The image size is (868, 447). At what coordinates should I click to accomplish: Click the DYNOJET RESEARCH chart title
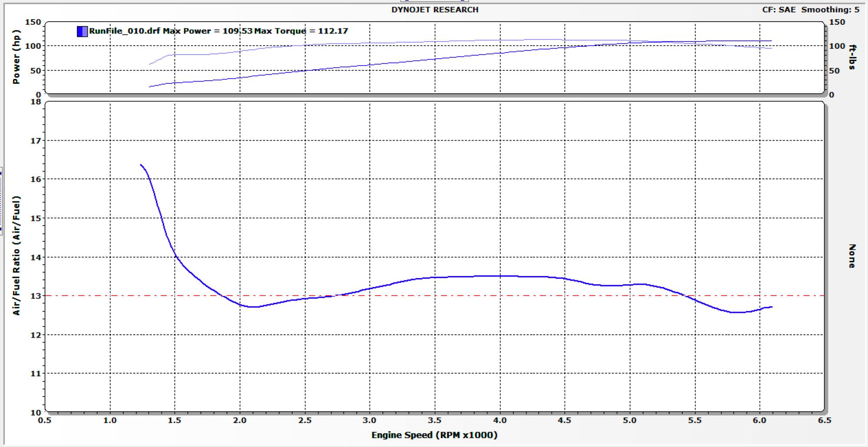[x=434, y=10]
